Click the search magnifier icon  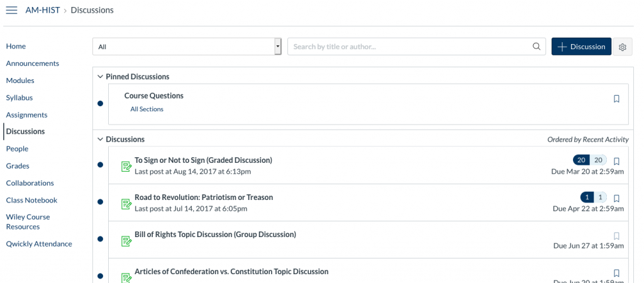point(536,47)
